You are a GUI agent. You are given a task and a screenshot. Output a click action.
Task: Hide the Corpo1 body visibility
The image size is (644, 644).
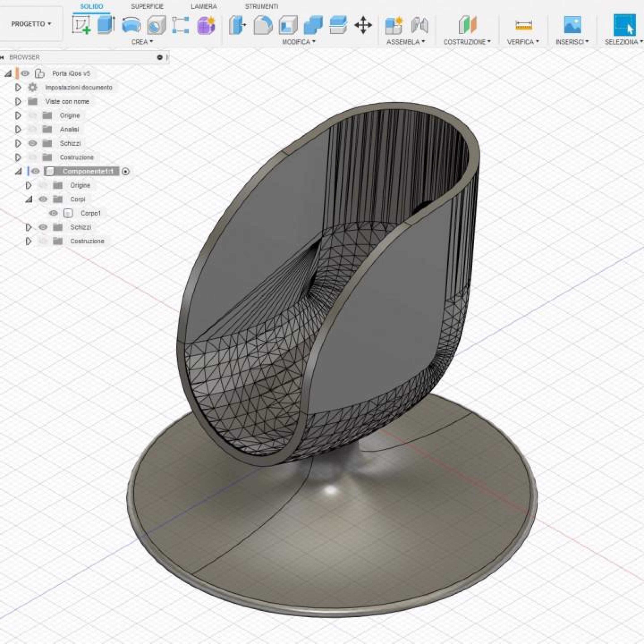[53, 213]
